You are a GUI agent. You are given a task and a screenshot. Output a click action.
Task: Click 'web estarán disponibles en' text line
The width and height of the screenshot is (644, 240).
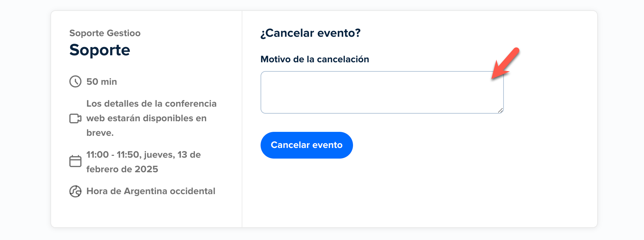coord(147,118)
